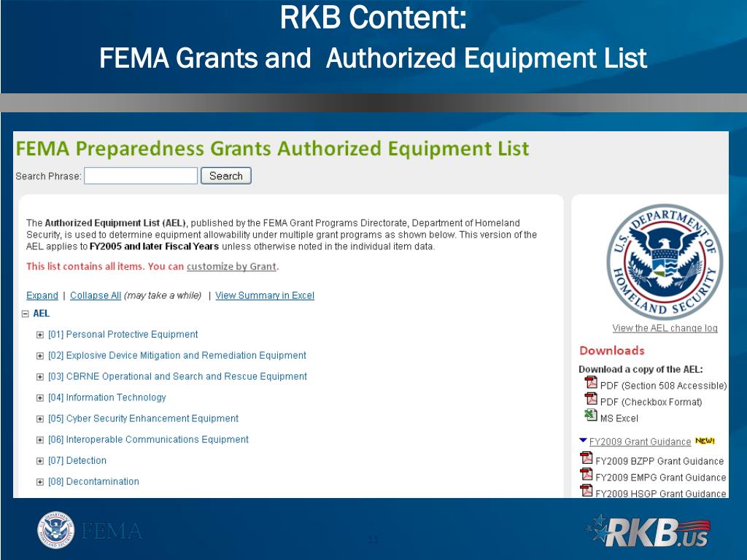Open [04] Information Technology
This screenshot has width=747, height=560.
[107, 397]
